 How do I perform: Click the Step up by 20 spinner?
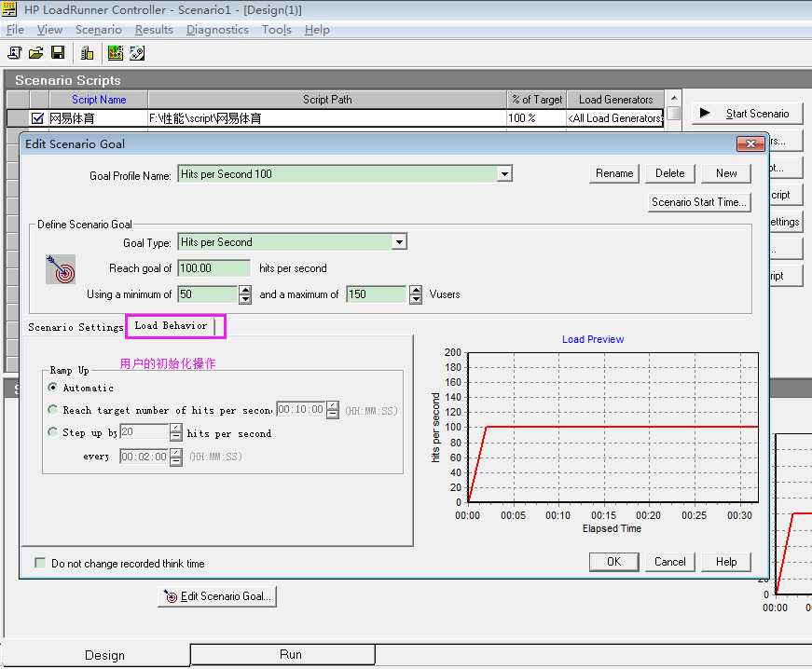pos(176,432)
